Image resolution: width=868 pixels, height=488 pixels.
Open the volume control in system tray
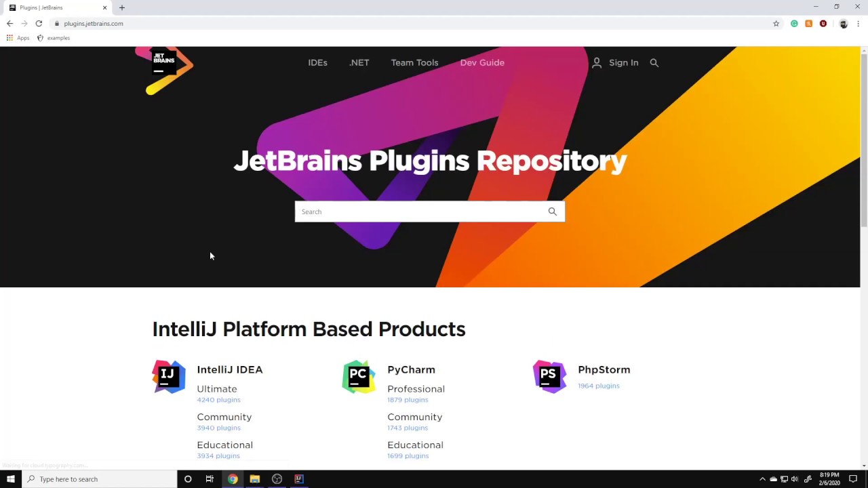point(795,479)
